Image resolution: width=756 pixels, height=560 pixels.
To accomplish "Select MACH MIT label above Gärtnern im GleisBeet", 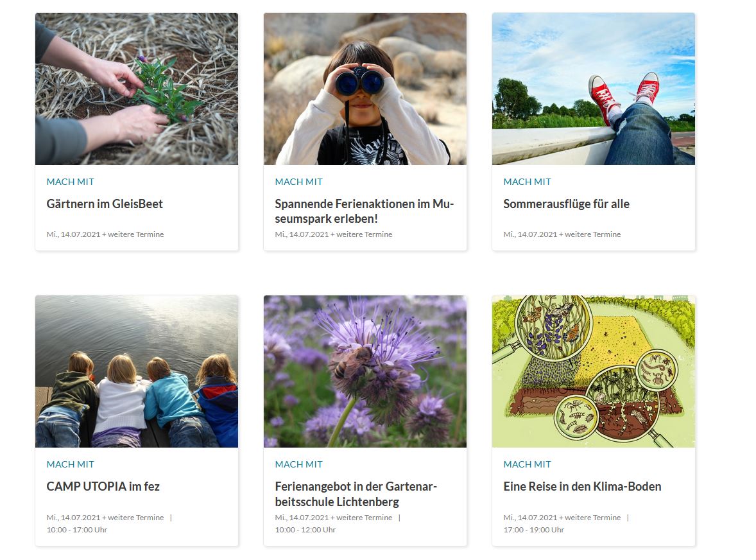I will click(x=71, y=182).
